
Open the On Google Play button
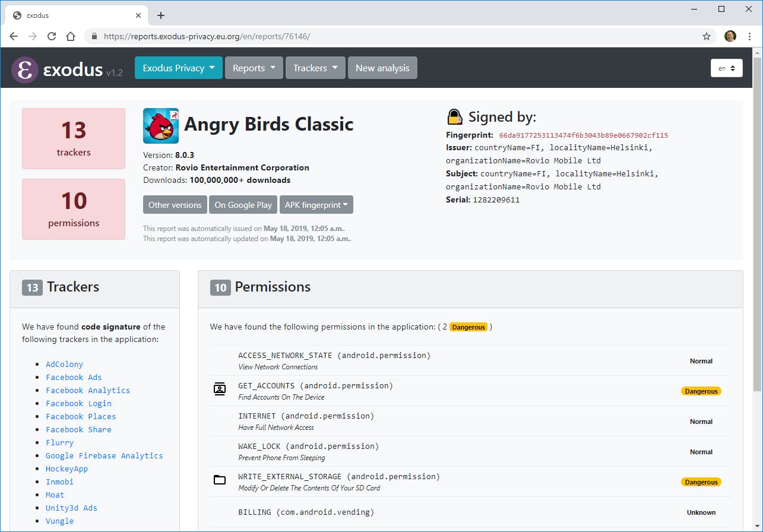coord(243,205)
